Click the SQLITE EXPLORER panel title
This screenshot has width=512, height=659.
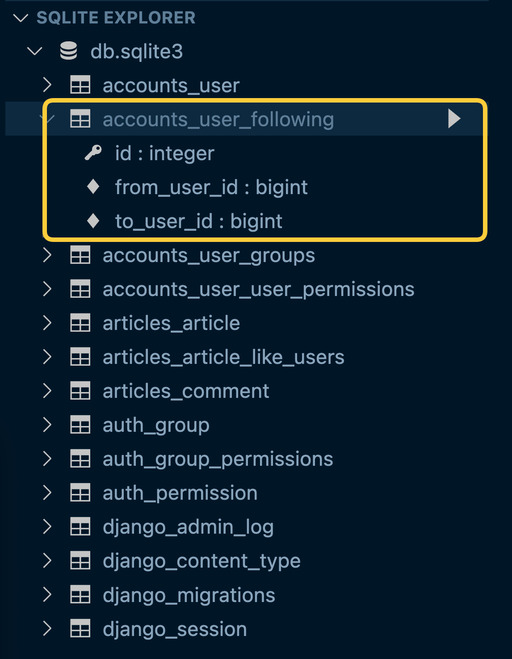tap(116, 18)
